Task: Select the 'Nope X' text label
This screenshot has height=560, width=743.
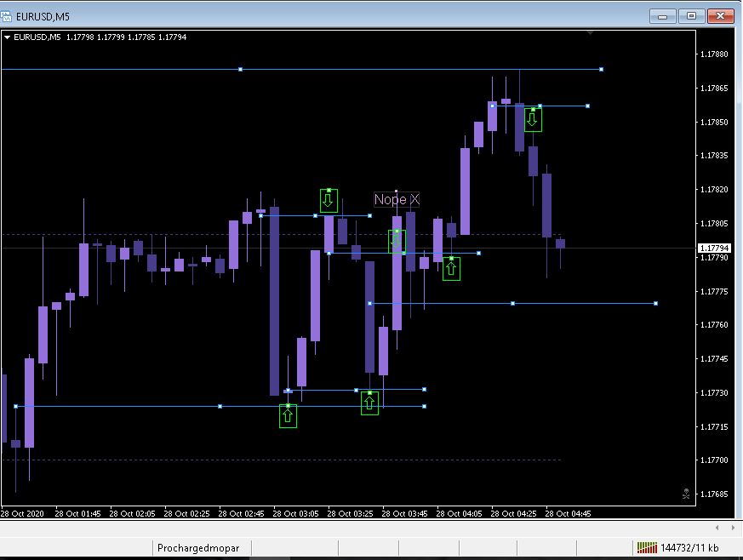Action: pos(397,199)
